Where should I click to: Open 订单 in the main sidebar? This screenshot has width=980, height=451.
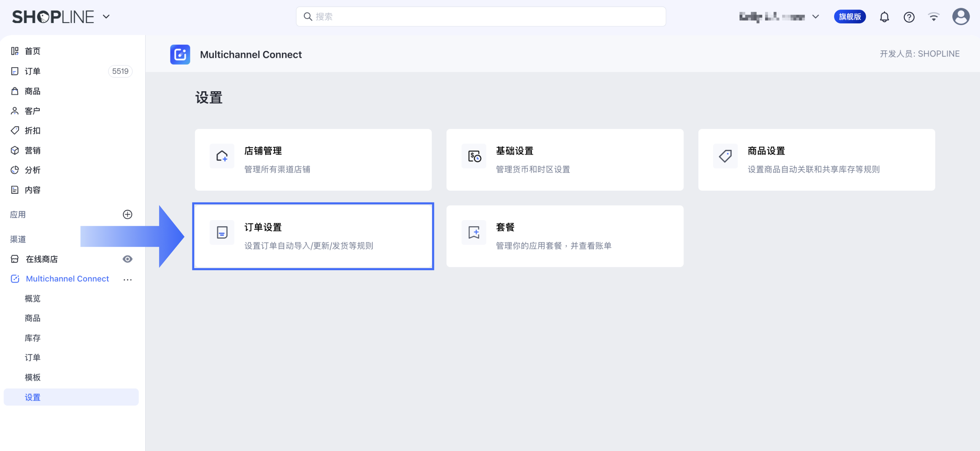point(33,71)
